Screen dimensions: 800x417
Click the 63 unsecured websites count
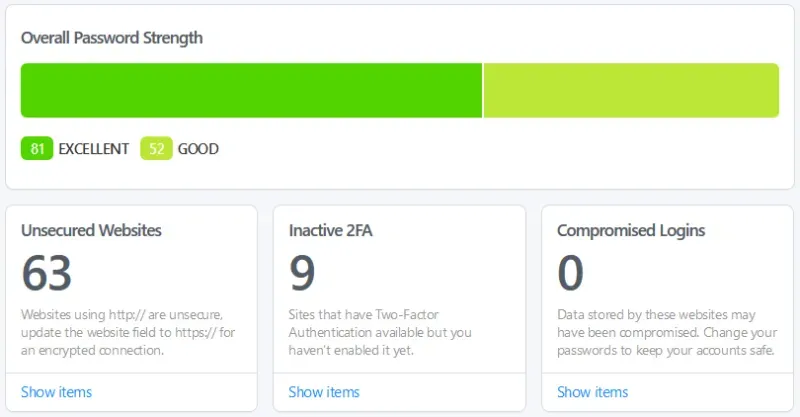coord(47,272)
